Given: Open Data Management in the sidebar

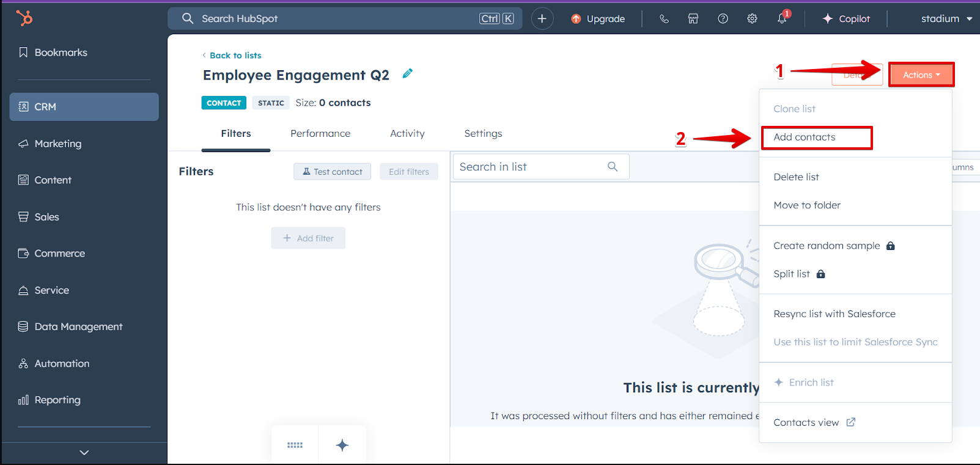Looking at the screenshot, I should 71,327.
